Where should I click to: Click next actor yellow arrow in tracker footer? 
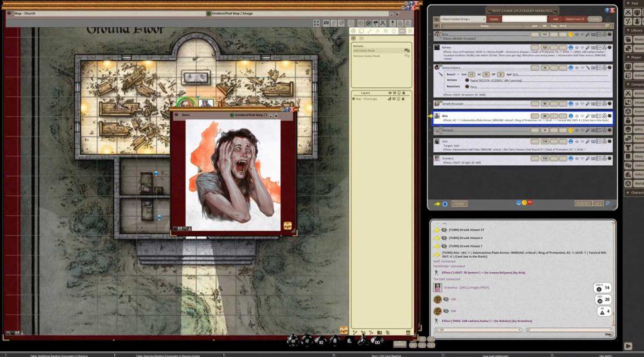pyautogui.click(x=438, y=204)
